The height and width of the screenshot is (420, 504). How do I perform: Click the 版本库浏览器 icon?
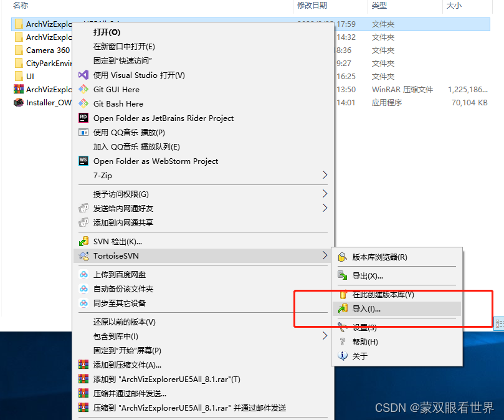[343, 257]
